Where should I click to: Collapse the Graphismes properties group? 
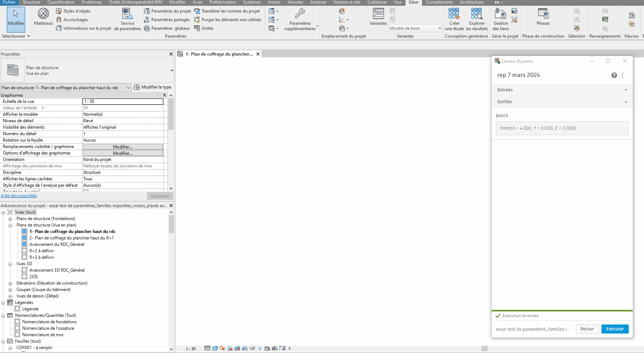pos(164,95)
